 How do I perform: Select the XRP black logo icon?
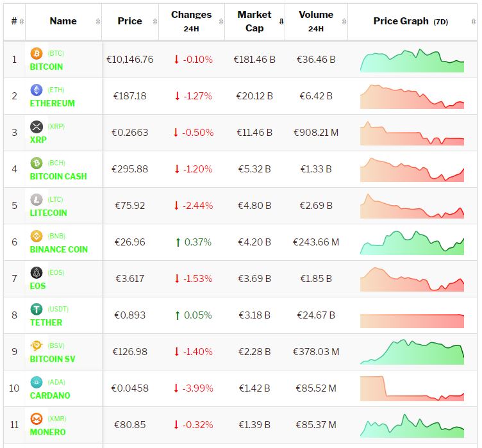[x=37, y=127]
